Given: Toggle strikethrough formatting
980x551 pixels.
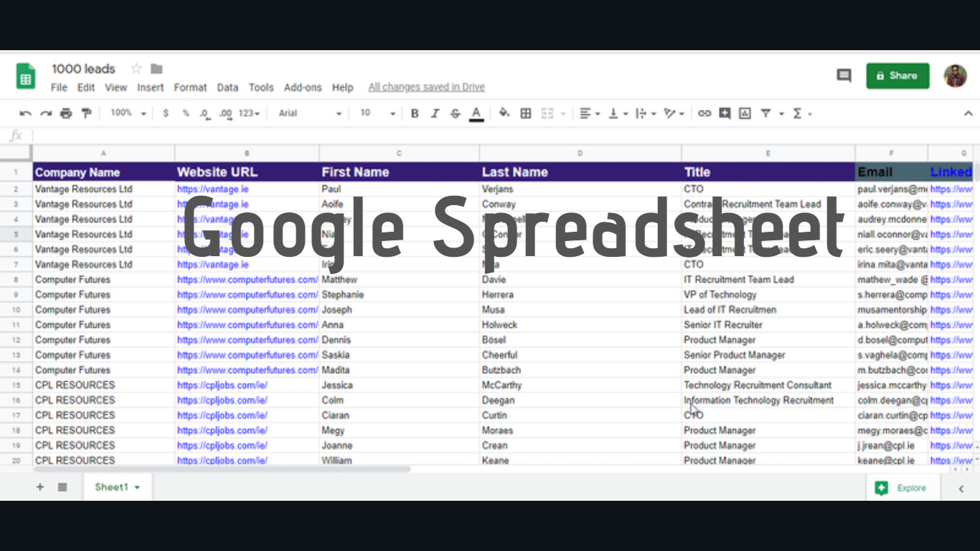Looking at the screenshot, I should pyautogui.click(x=453, y=113).
